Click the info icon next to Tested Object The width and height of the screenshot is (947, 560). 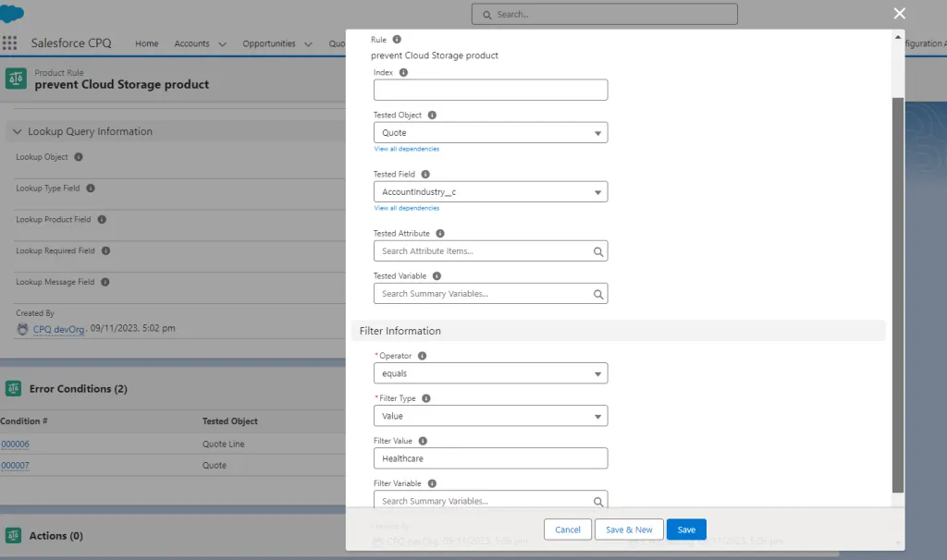point(432,116)
